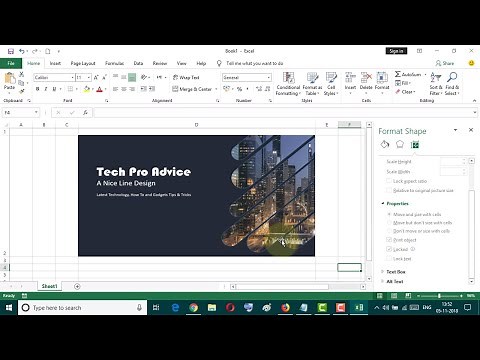Click the Increase Font Size icon
Screen dimensions: 480x360
[96, 77]
